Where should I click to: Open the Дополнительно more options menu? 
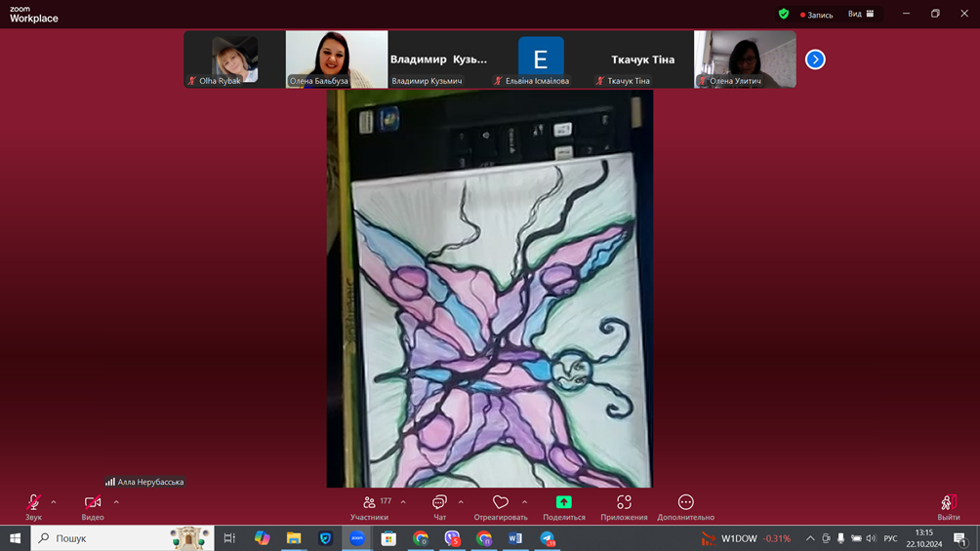pos(685,503)
